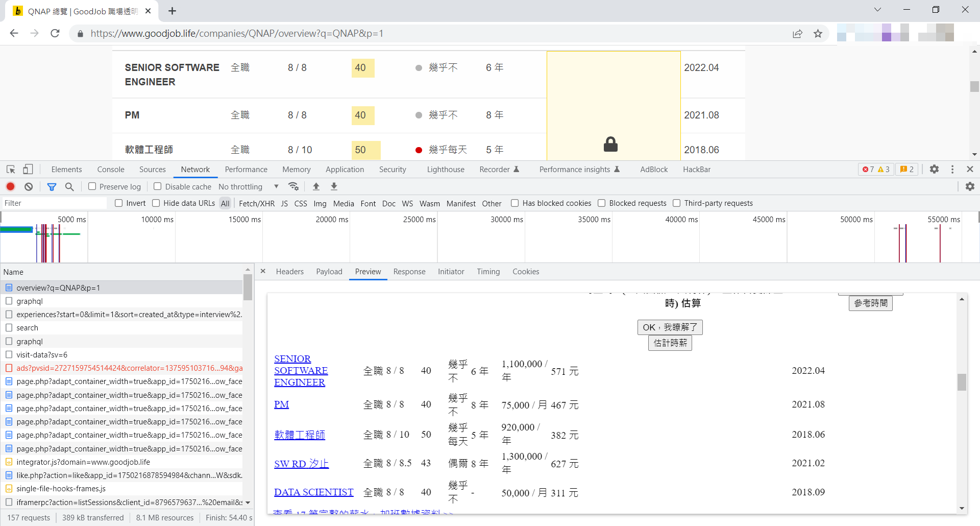Image resolution: width=980 pixels, height=526 pixels.
Task: Show the request Payload tab
Action: coord(329,272)
